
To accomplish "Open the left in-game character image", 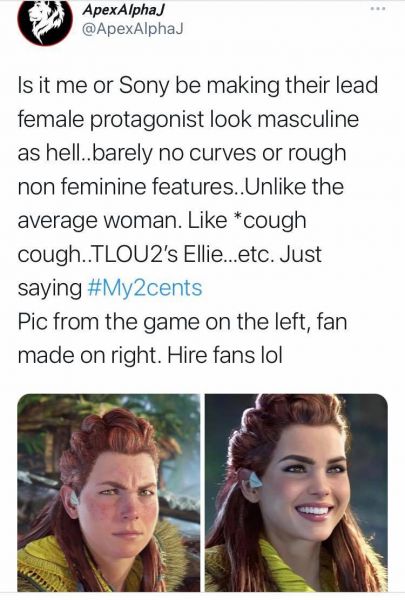I will (109, 493).
